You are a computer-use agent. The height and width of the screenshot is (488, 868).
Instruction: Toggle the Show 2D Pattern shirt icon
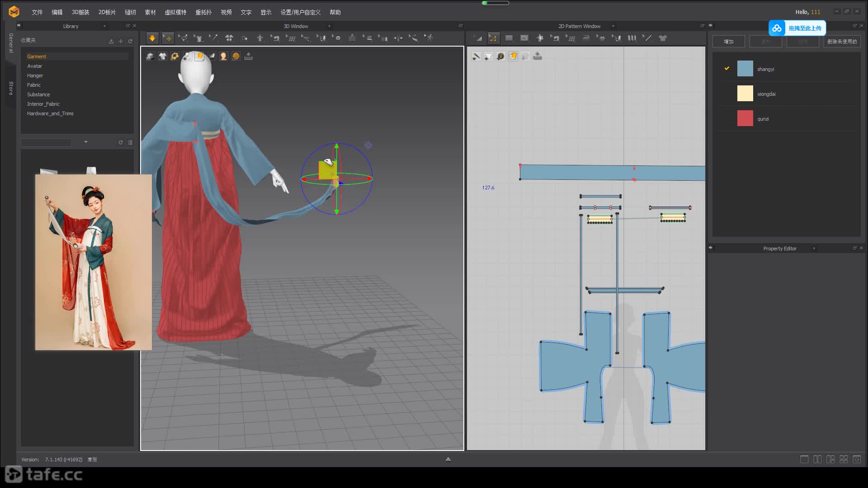[488, 56]
